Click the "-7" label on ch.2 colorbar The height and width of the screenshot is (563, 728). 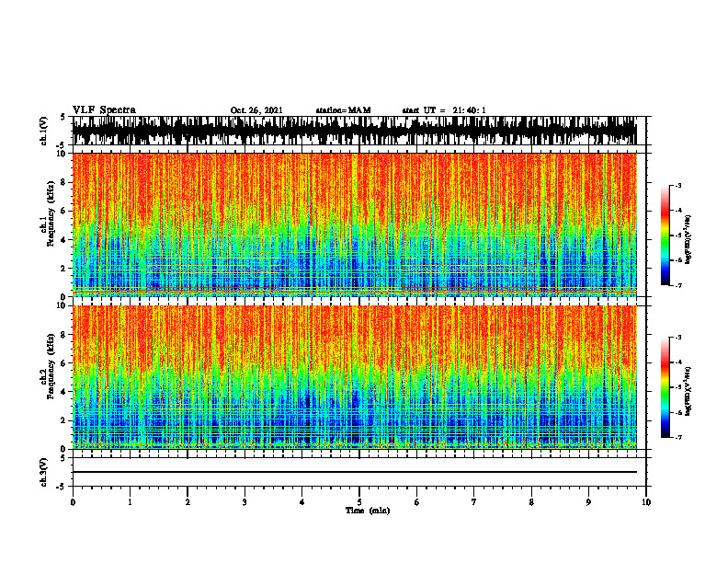click(x=678, y=437)
